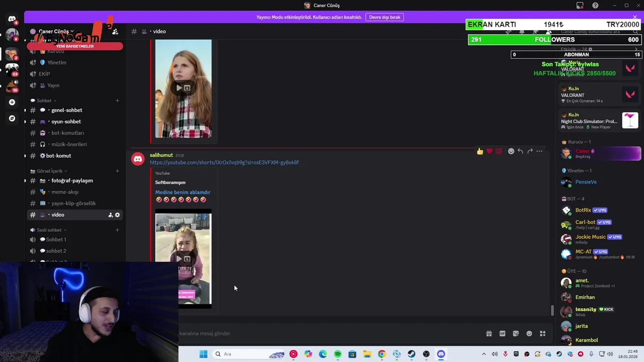Viewport: 644px width, 362px height.
Task: Play the upper video of the girl
Action: pos(179,88)
